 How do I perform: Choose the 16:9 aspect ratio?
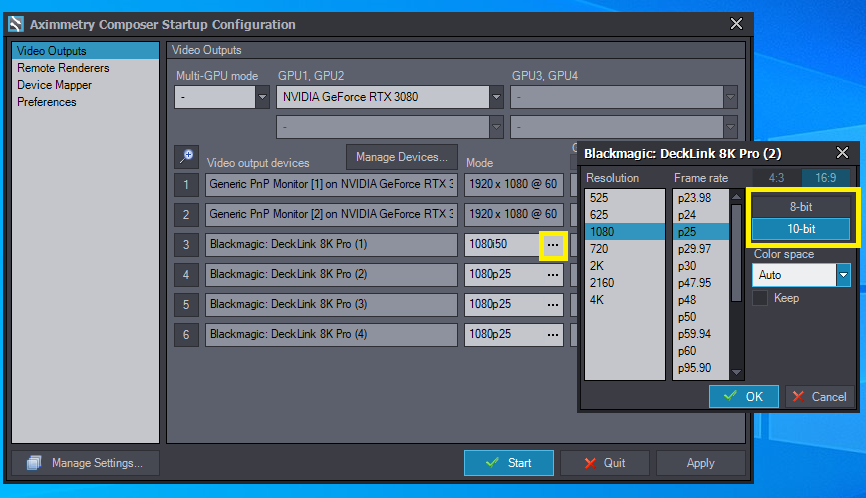(826, 178)
